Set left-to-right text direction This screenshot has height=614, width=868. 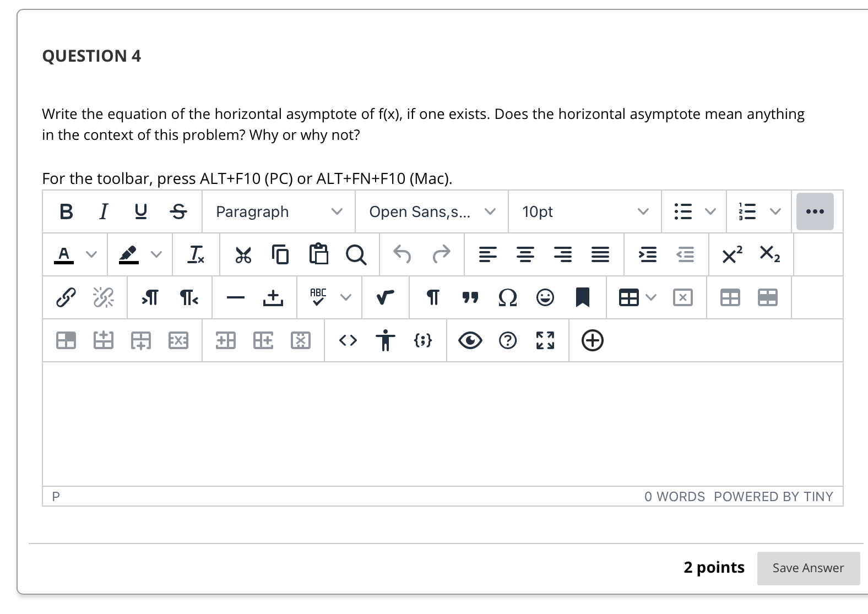click(x=151, y=297)
